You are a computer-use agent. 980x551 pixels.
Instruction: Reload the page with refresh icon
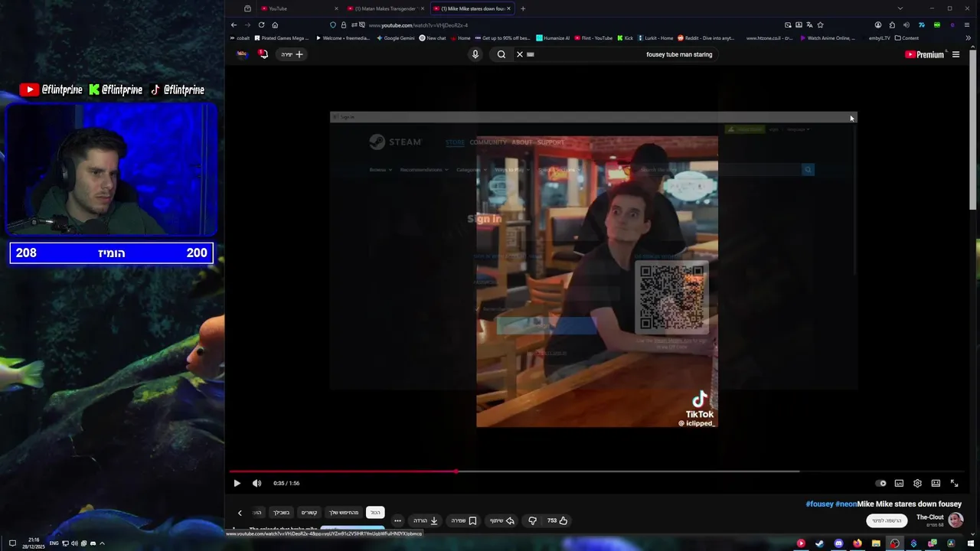[x=261, y=25]
